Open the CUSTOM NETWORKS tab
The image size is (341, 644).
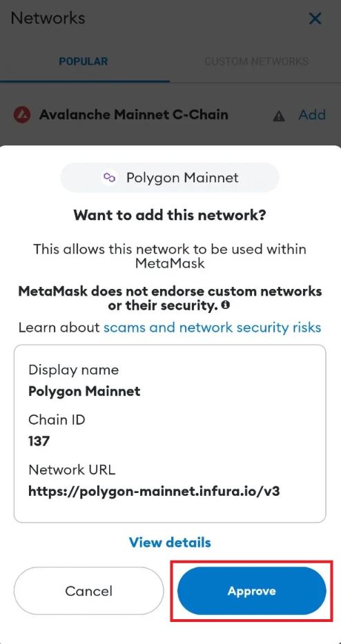tap(256, 61)
